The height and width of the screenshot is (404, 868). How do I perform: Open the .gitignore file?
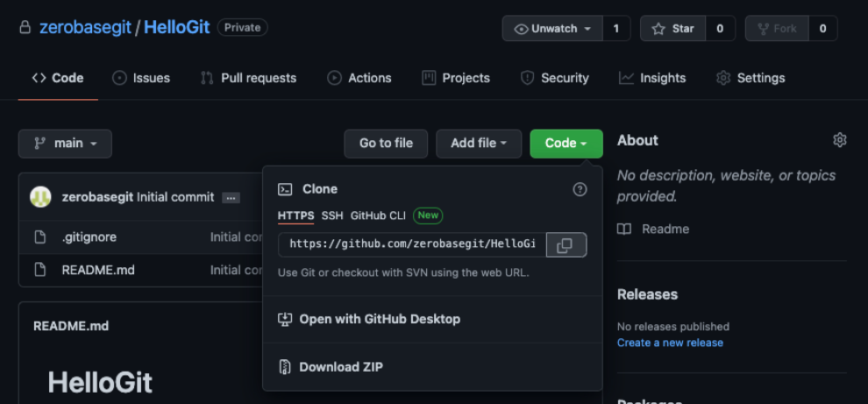89,237
